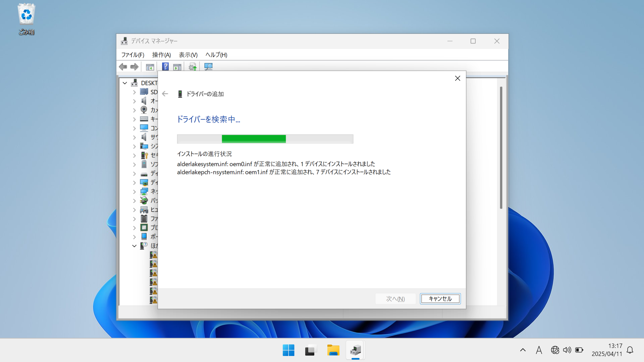Click the キャンセル button
The image size is (644, 362).
click(x=440, y=299)
